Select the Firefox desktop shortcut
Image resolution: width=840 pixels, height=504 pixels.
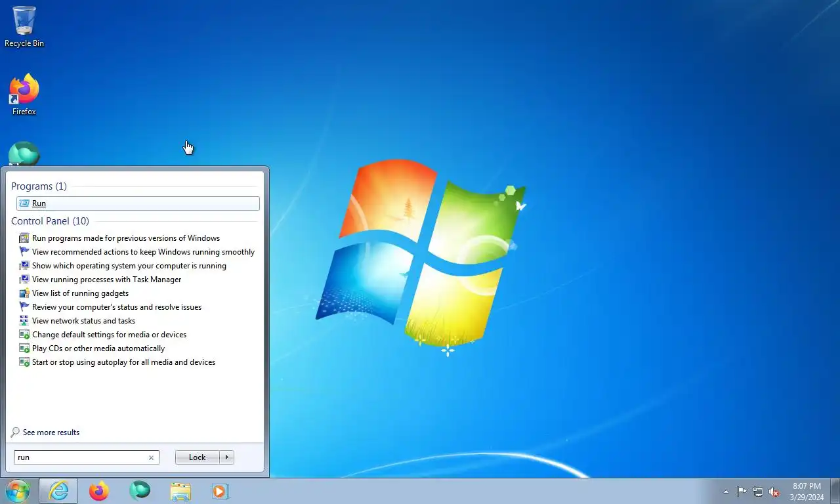click(24, 95)
